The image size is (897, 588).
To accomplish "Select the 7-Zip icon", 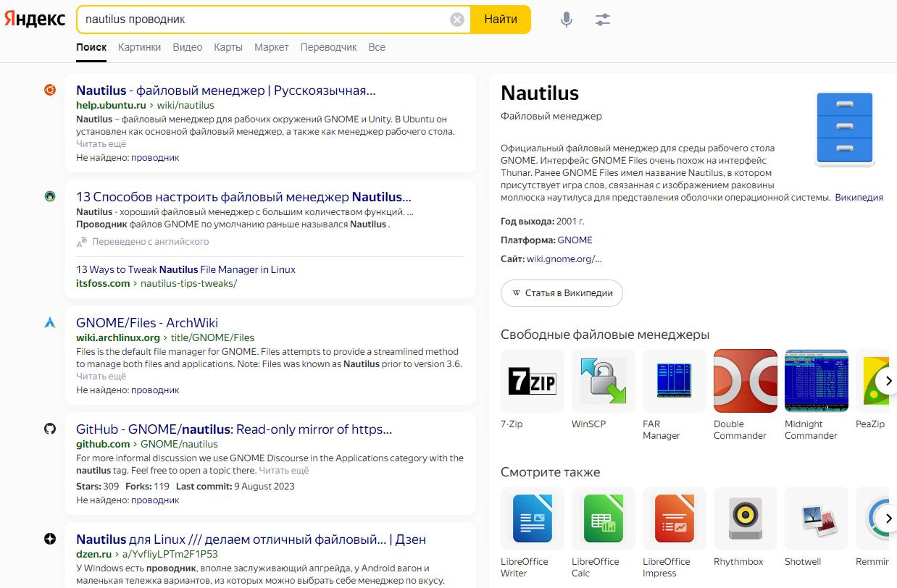I will (533, 381).
